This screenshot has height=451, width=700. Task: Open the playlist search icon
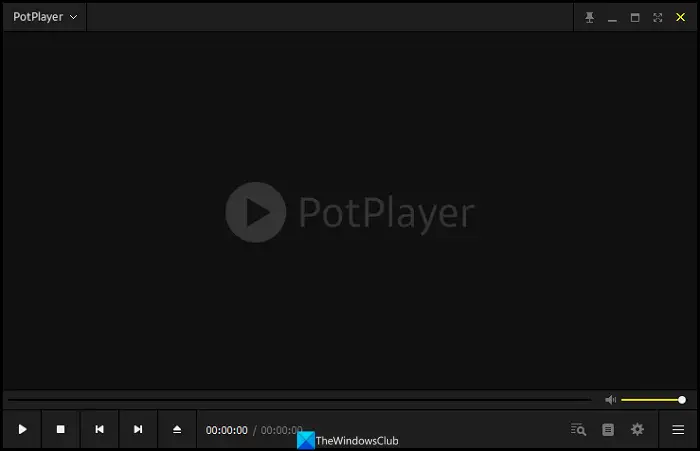click(578, 430)
